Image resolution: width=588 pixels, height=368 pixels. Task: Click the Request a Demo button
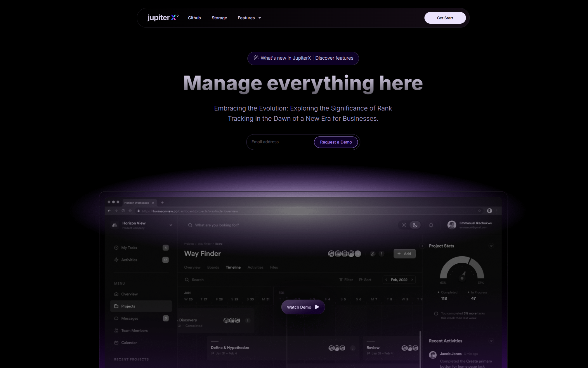coord(336,142)
